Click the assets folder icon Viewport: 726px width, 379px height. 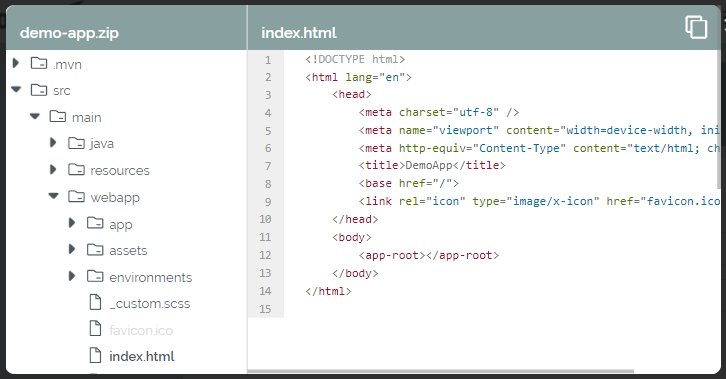95,250
